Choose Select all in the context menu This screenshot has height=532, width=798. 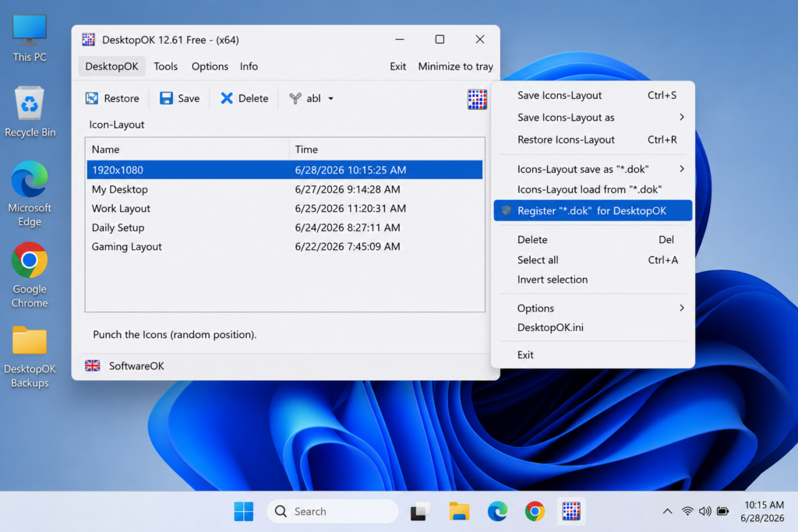click(593, 260)
